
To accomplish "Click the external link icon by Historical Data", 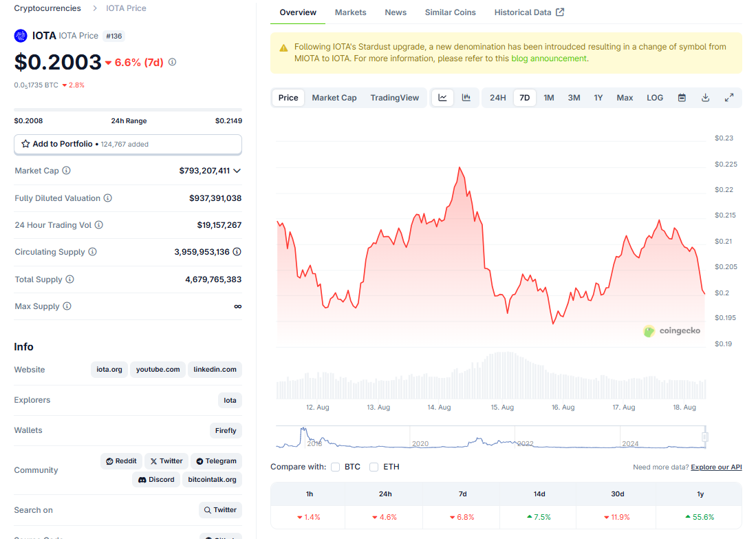I will (x=560, y=12).
